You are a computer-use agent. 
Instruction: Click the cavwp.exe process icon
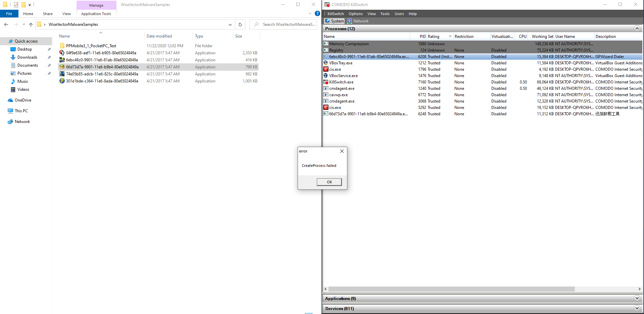[326, 95]
